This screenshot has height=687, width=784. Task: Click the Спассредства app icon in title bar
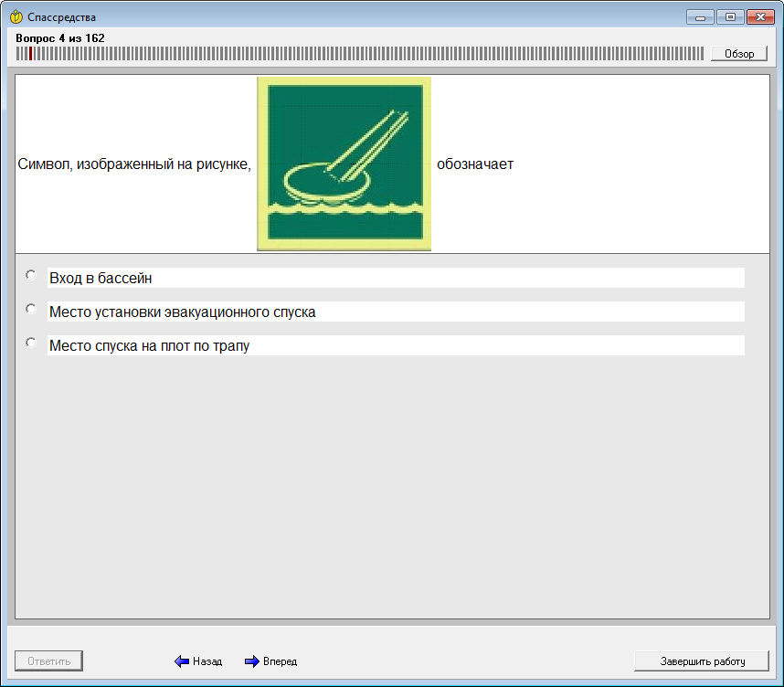click(x=16, y=17)
